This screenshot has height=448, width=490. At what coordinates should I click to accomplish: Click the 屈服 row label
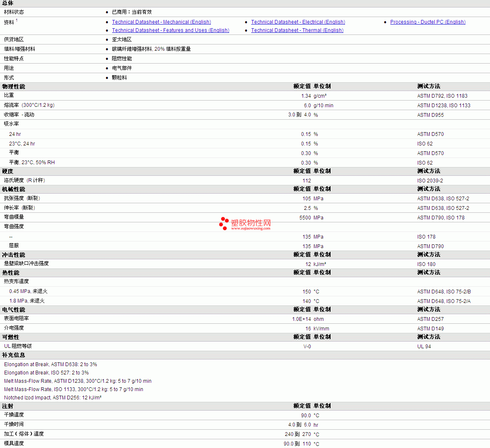coord(14,246)
